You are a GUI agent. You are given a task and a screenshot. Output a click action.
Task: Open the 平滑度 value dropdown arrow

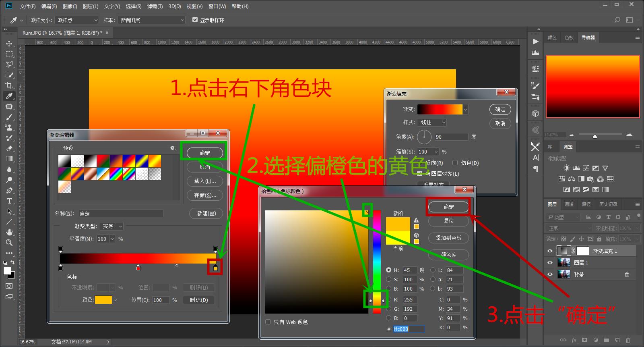[112, 239]
